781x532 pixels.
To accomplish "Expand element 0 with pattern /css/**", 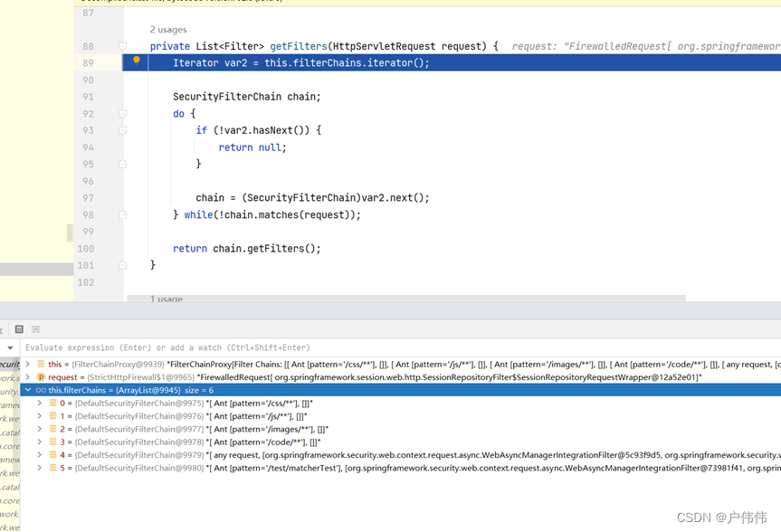I will [x=39, y=403].
